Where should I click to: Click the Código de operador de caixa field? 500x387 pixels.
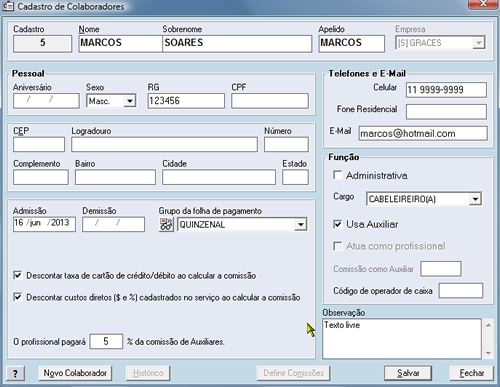461,290
